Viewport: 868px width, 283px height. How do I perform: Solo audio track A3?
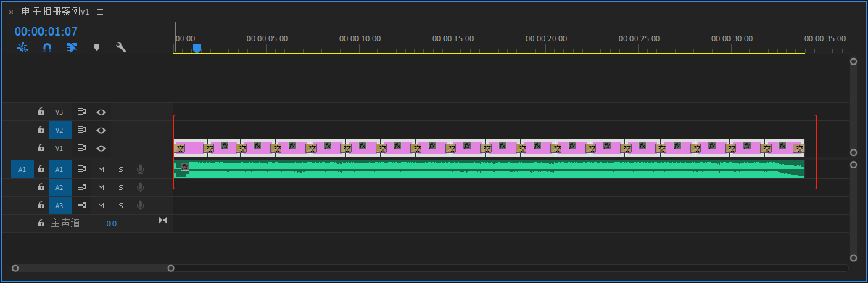120,205
